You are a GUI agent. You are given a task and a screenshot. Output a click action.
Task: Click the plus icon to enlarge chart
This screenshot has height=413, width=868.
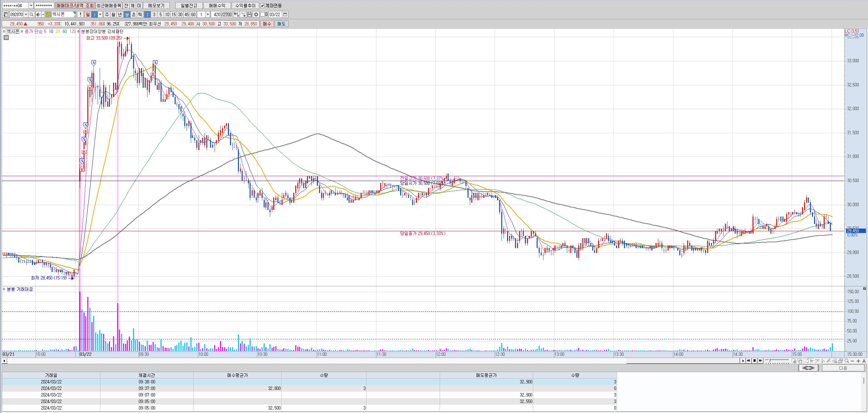[858, 361]
